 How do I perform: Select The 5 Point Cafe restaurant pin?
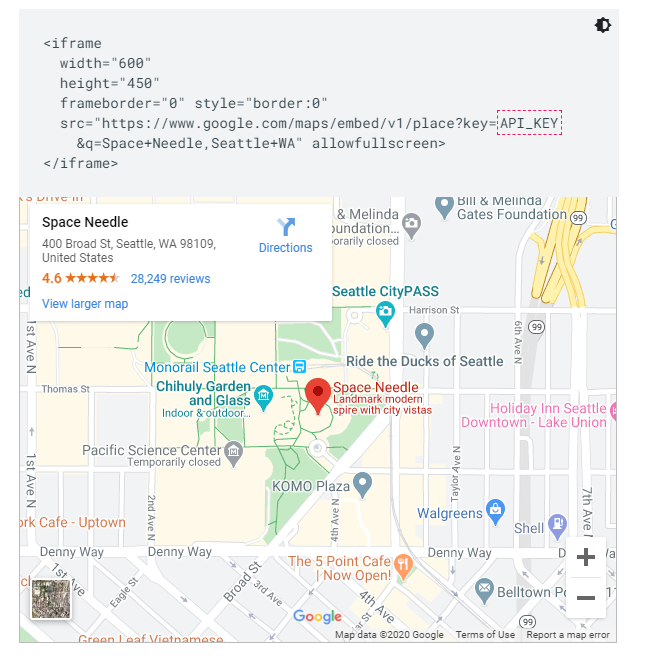coord(404,567)
